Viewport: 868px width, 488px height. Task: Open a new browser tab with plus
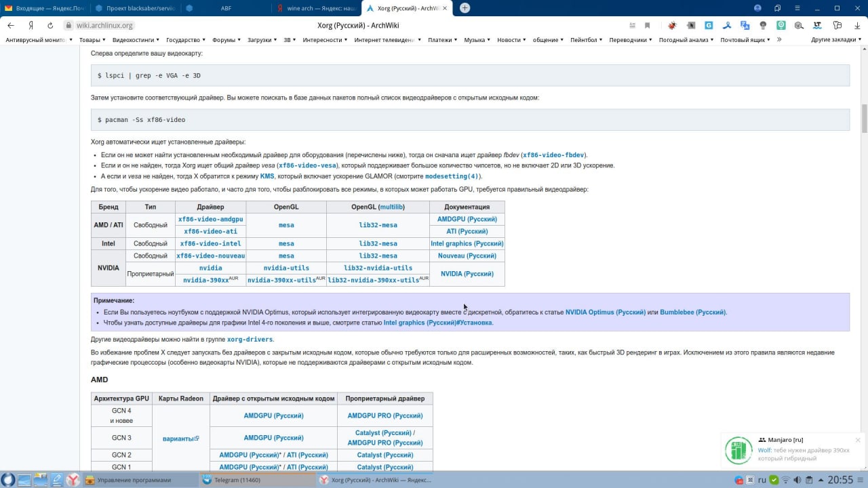465,8
